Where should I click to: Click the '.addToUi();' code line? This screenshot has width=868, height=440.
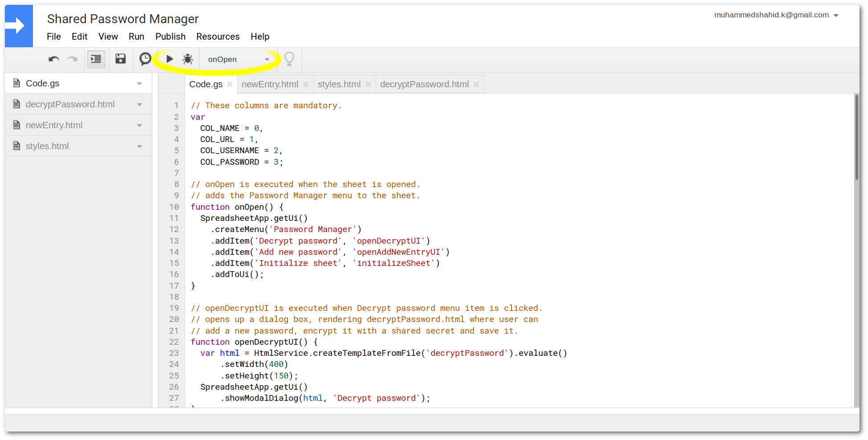[237, 274]
